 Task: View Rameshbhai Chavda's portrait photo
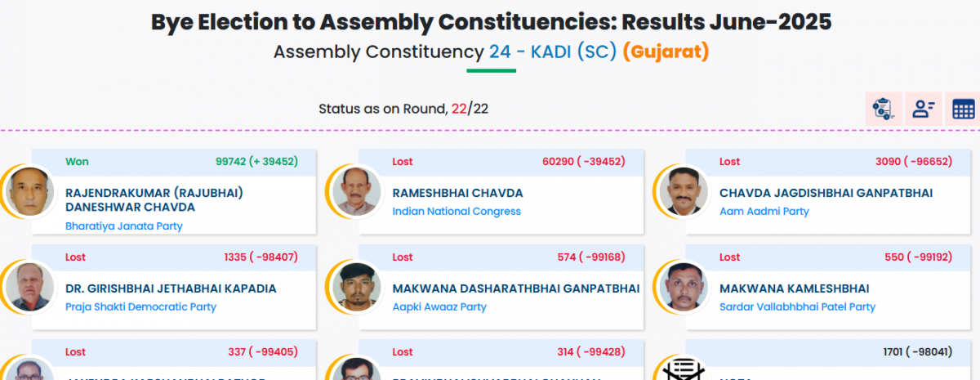356,191
